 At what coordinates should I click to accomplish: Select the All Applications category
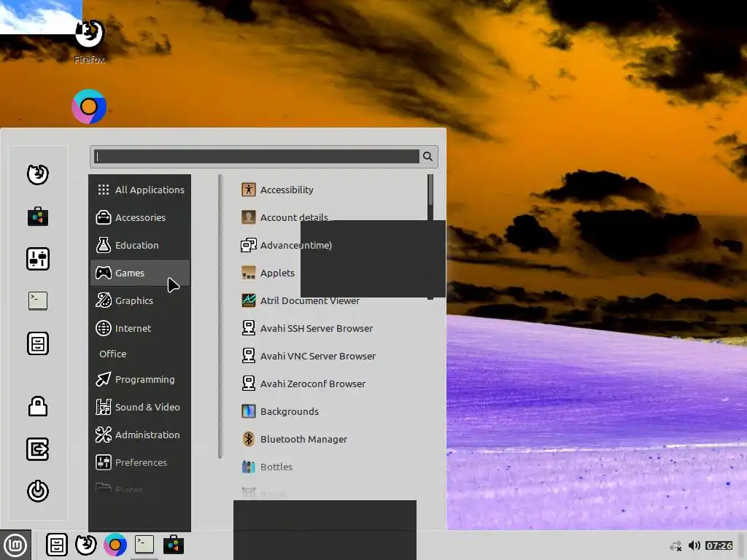[x=140, y=190]
